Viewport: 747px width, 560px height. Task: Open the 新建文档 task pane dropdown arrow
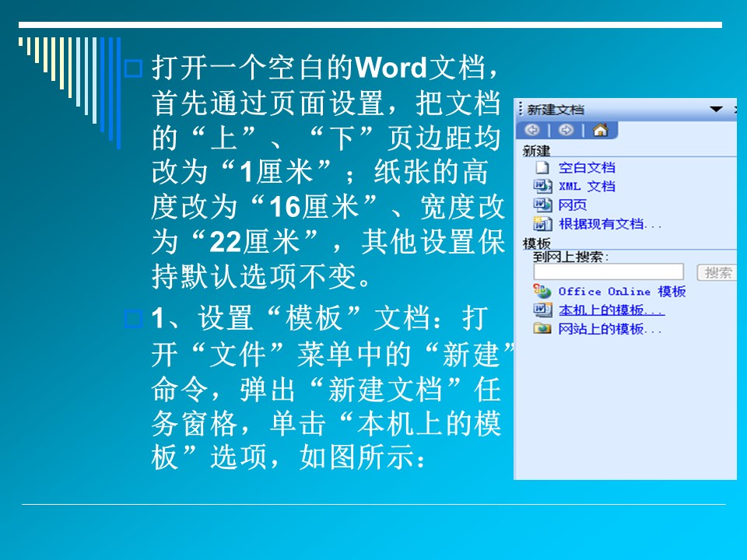[x=716, y=110]
